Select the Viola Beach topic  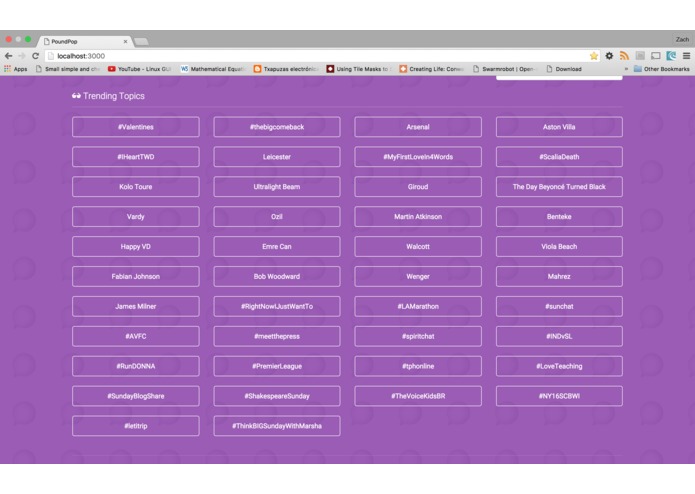pos(559,246)
